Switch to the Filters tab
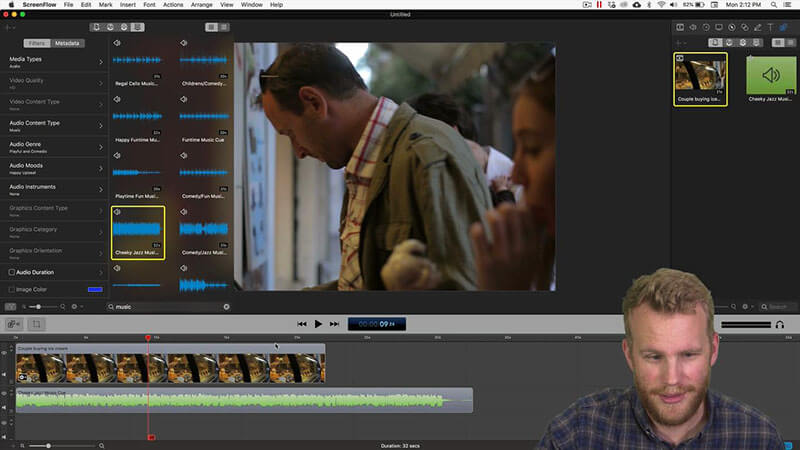Screen dimensions: 800x450 coord(37,43)
